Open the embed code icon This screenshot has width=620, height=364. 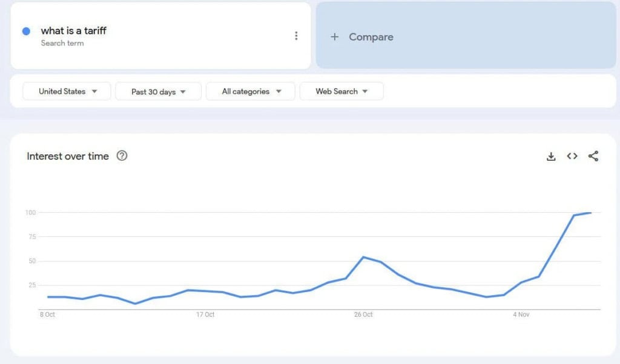pyautogui.click(x=572, y=156)
